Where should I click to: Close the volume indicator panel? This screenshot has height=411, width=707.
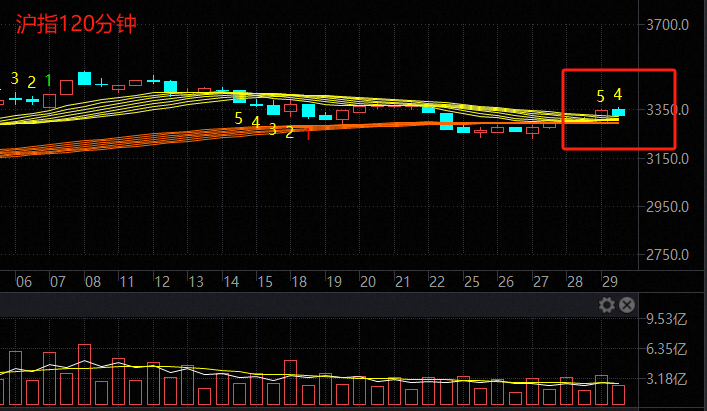click(627, 305)
